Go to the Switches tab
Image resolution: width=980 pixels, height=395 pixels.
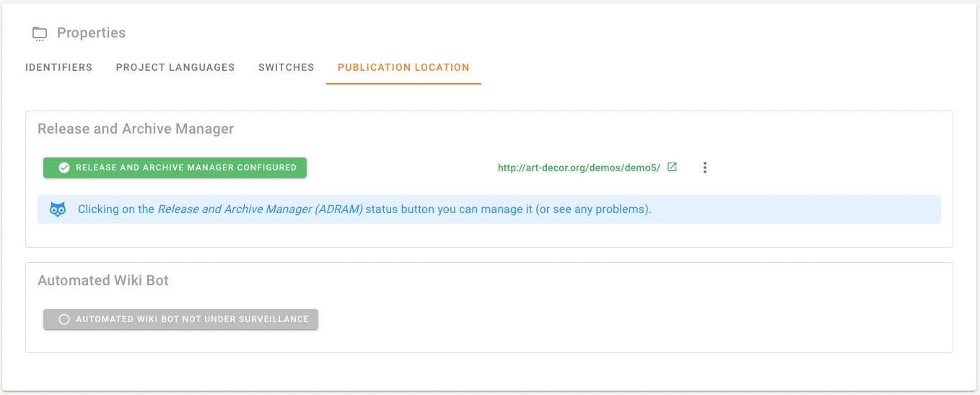point(286,68)
